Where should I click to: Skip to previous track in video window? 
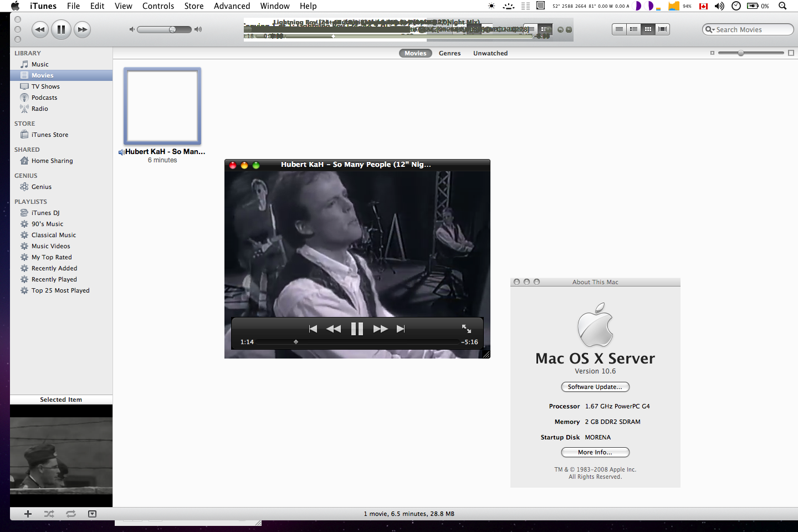(x=313, y=329)
